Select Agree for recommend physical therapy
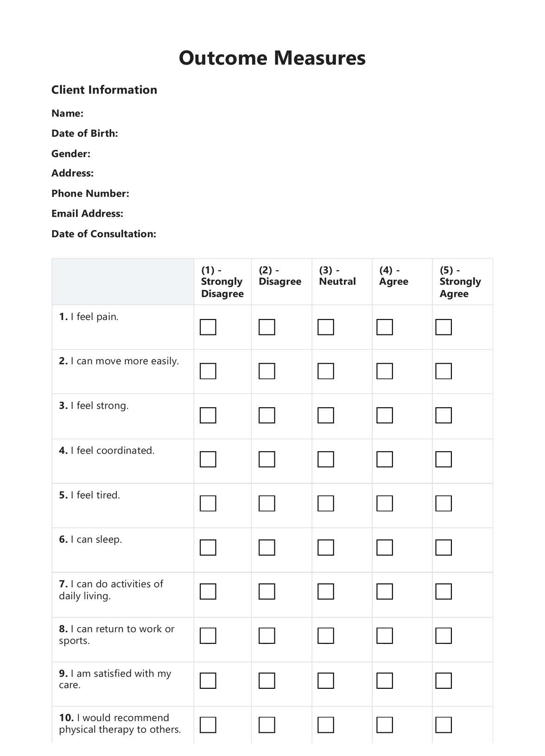545x756 pixels. click(x=385, y=724)
